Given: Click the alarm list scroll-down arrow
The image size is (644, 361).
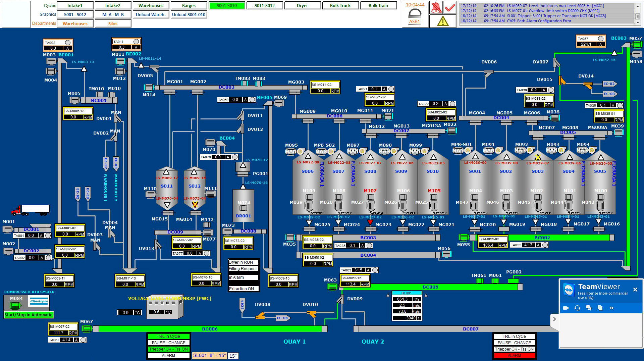Looking at the screenshot, I should pyautogui.click(x=638, y=22).
